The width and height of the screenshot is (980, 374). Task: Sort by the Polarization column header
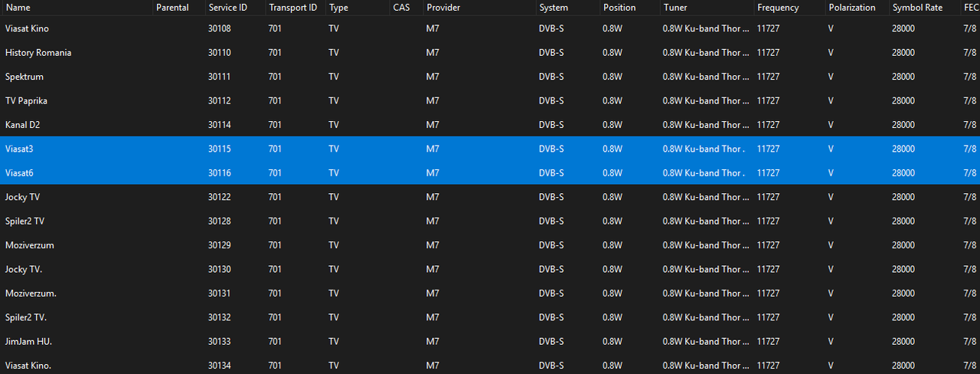click(x=856, y=8)
